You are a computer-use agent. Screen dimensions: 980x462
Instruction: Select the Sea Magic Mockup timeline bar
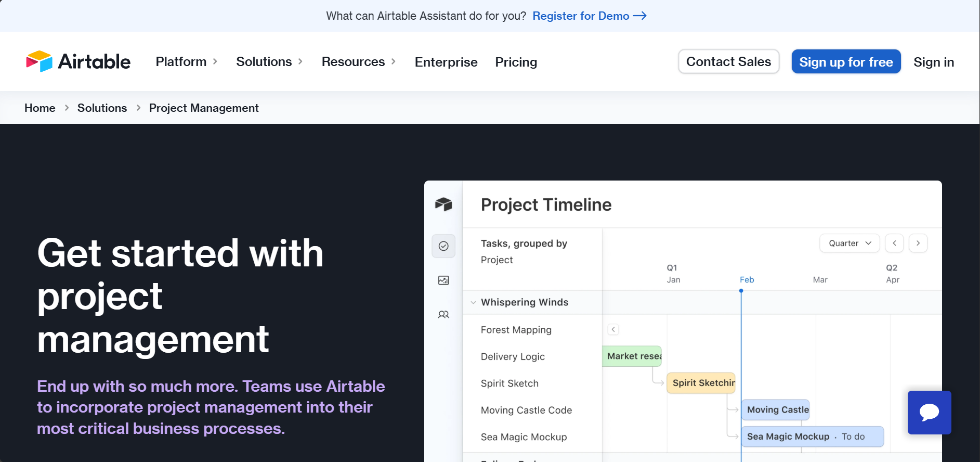point(812,437)
